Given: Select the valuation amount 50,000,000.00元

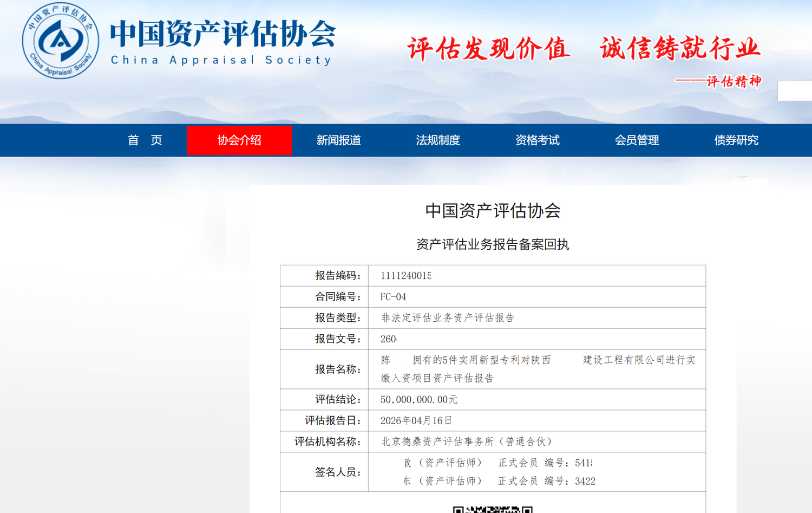Looking at the screenshot, I should (x=419, y=400).
